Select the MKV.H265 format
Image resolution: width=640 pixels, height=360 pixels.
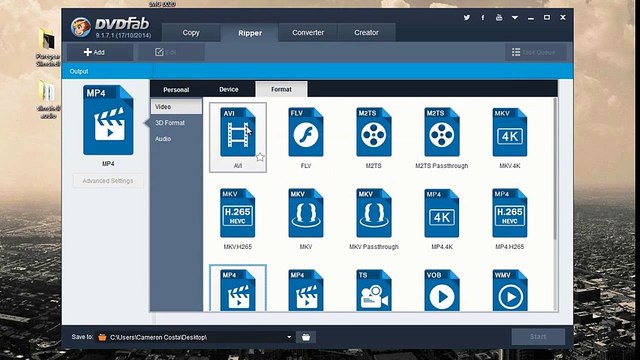pos(238,213)
